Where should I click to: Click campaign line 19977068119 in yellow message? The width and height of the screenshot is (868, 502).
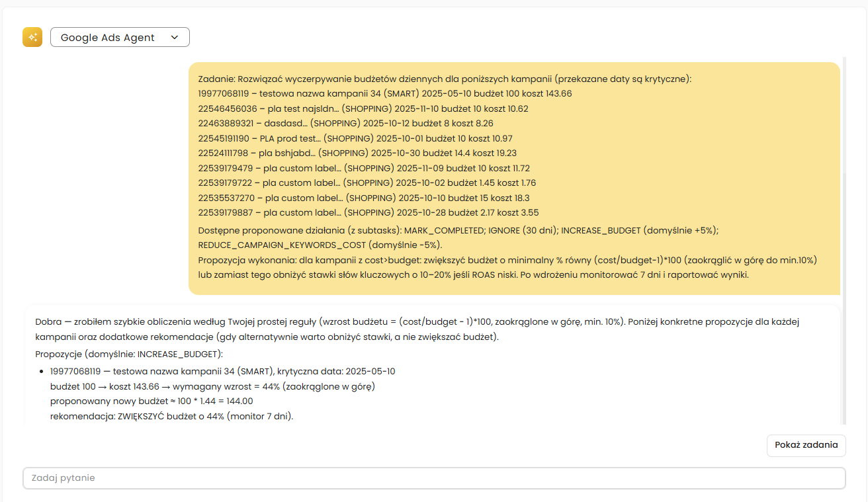(385, 94)
